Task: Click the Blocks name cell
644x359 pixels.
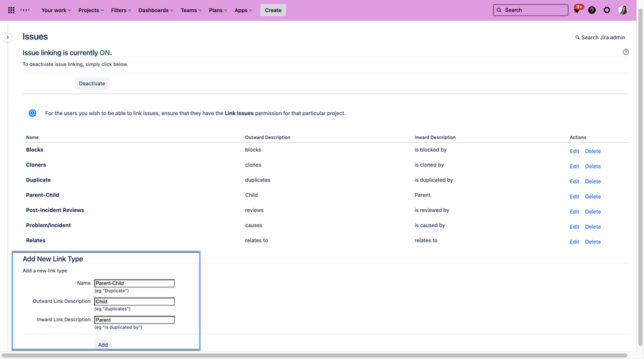Action: [34, 150]
